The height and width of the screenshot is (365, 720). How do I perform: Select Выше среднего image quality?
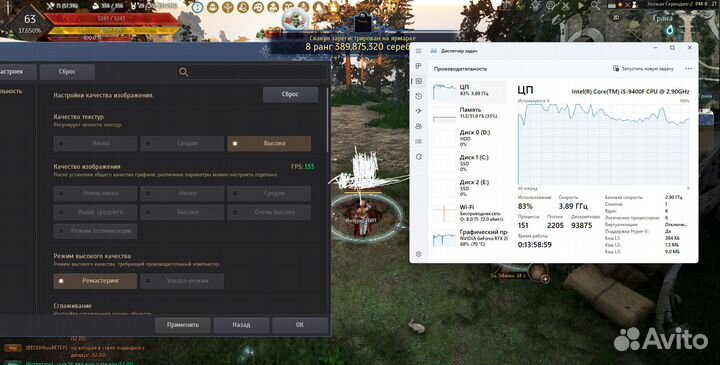click(x=95, y=212)
